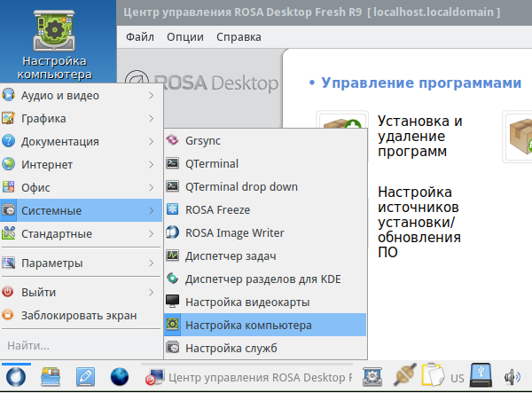Open the clipboard tray icon
This screenshot has height=393, width=532.
tap(433, 374)
